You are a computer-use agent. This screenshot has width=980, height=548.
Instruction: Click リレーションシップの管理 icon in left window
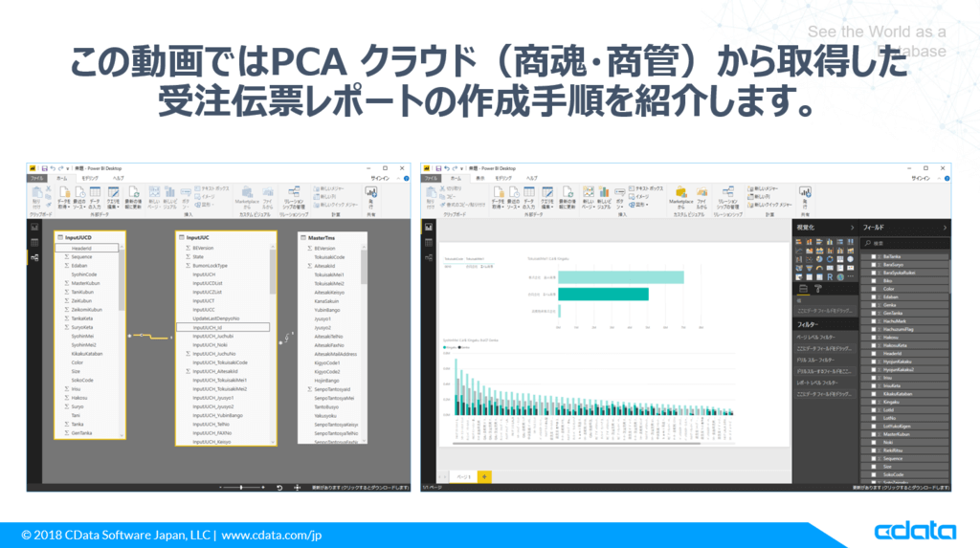point(294,197)
